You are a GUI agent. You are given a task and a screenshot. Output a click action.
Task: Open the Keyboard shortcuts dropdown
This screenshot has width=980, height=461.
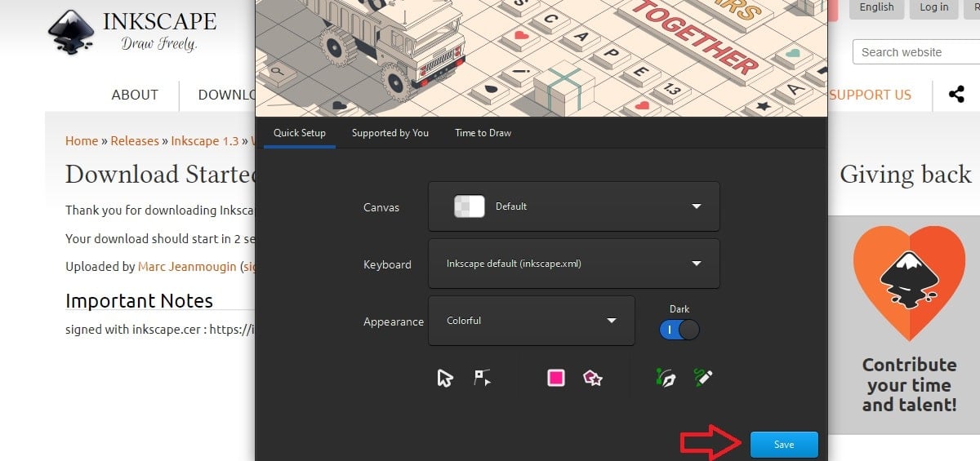click(574, 264)
